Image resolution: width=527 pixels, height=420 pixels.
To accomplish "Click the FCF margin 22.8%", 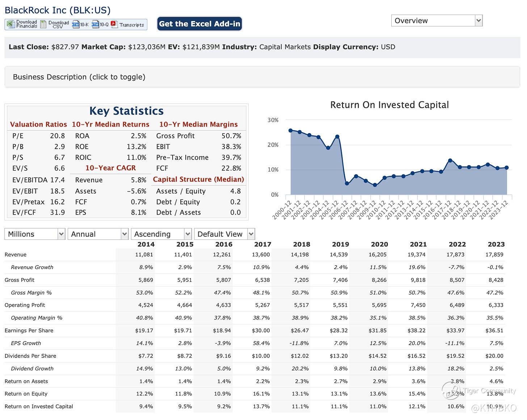I will coord(231,168).
